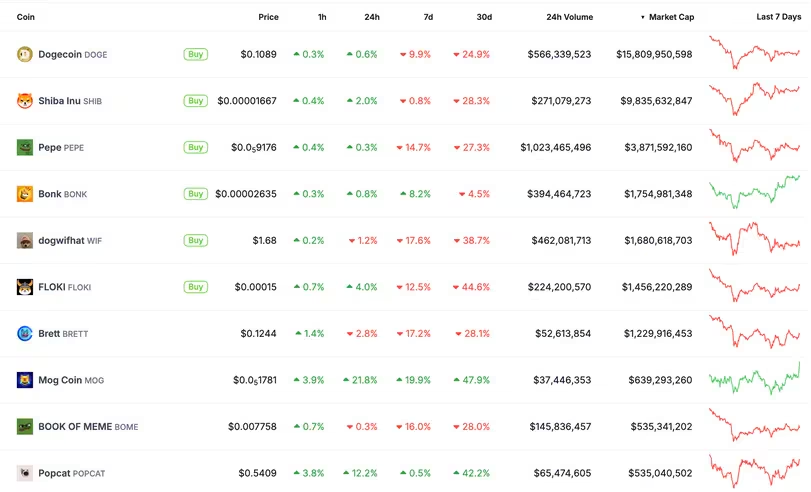Viewport: 811px width, 492px height.
Task: Click the BOOK OF MEME coin logo
Action: tap(25, 427)
